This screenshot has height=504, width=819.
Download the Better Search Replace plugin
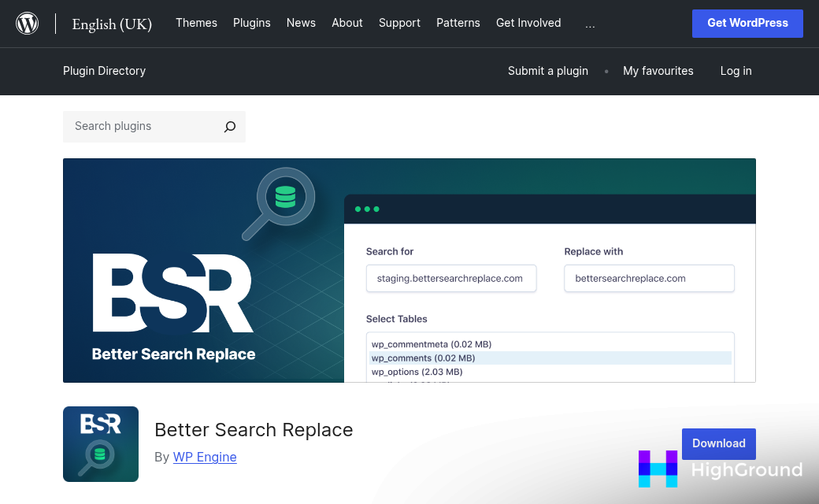point(718,443)
